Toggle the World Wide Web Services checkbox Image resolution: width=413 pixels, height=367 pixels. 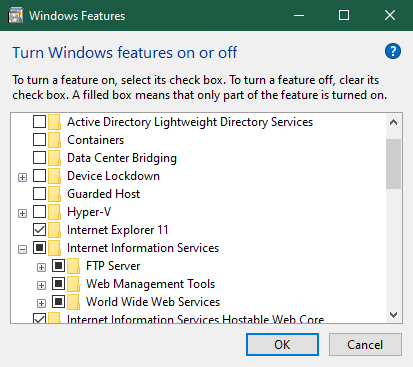58,302
